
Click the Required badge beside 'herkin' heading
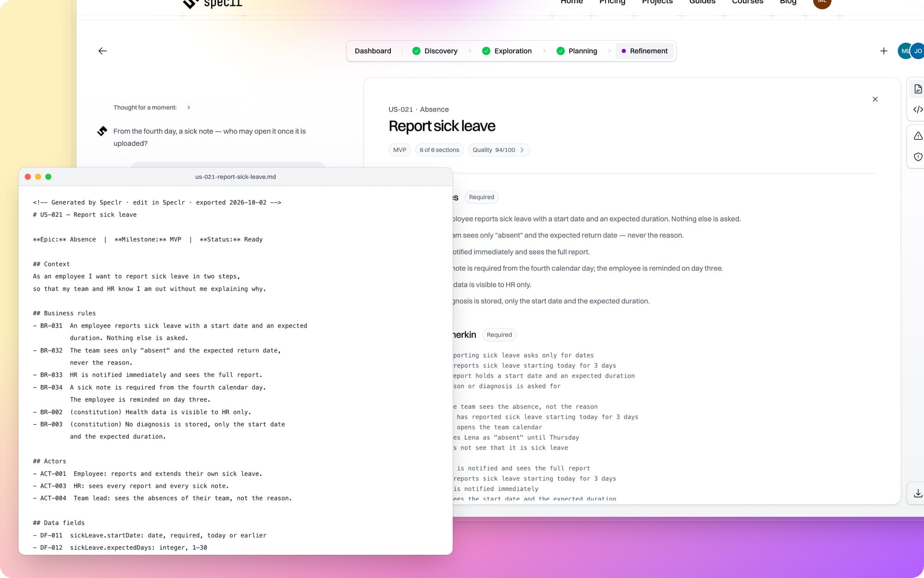[x=499, y=335]
